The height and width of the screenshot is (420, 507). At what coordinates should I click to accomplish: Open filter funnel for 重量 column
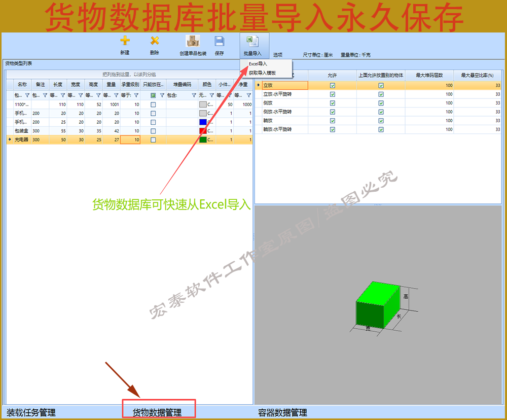pos(116,95)
